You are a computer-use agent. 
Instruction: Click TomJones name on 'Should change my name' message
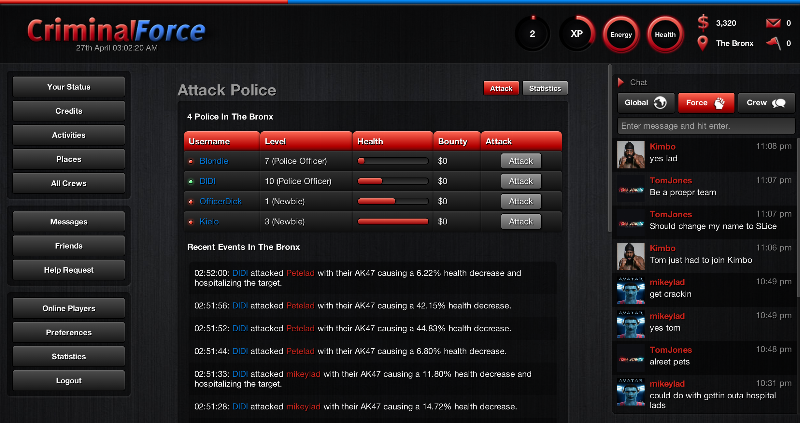point(671,214)
